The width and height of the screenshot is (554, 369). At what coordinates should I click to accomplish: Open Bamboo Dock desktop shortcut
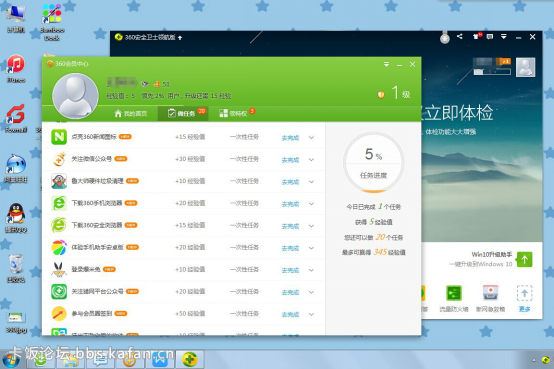pos(52,22)
